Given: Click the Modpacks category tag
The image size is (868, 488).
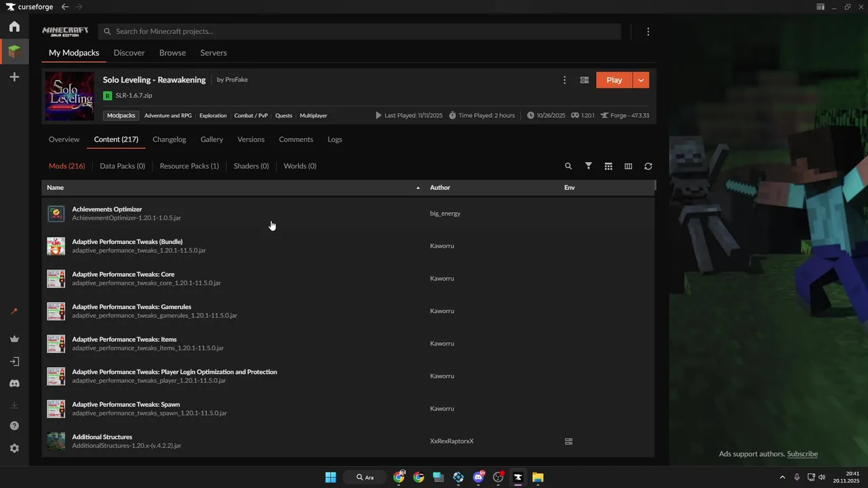Looking at the screenshot, I should point(121,116).
